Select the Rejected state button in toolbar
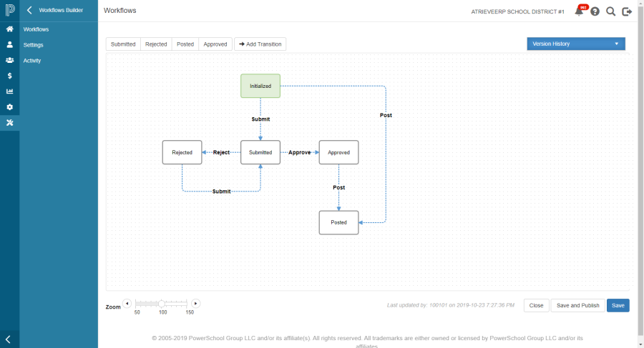The image size is (644, 348). pos(156,44)
